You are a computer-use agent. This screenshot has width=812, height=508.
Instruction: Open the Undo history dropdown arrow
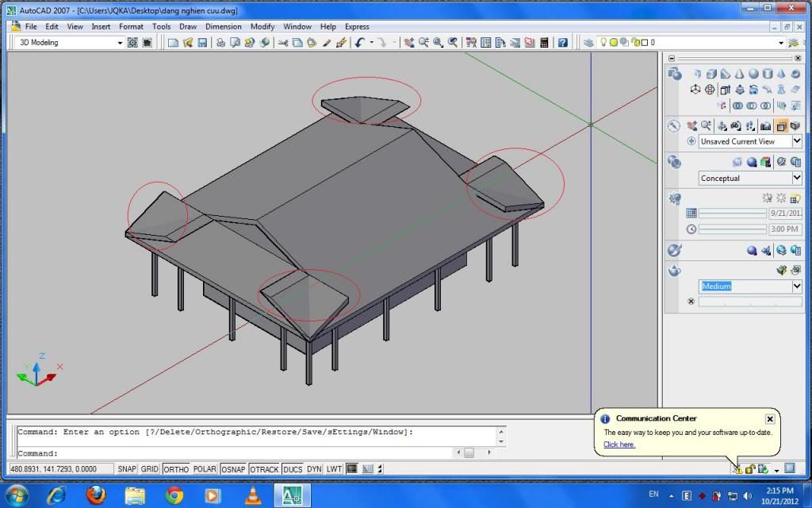point(371,43)
